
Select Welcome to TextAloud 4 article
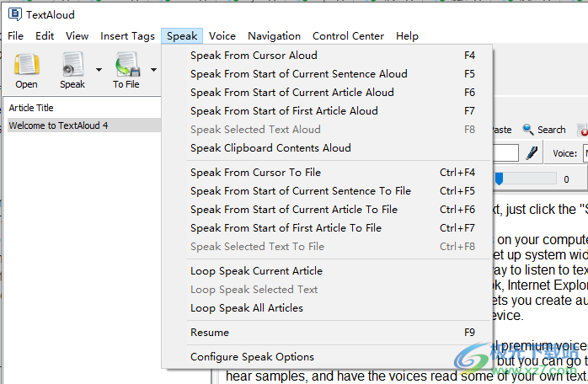coord(58,125)
